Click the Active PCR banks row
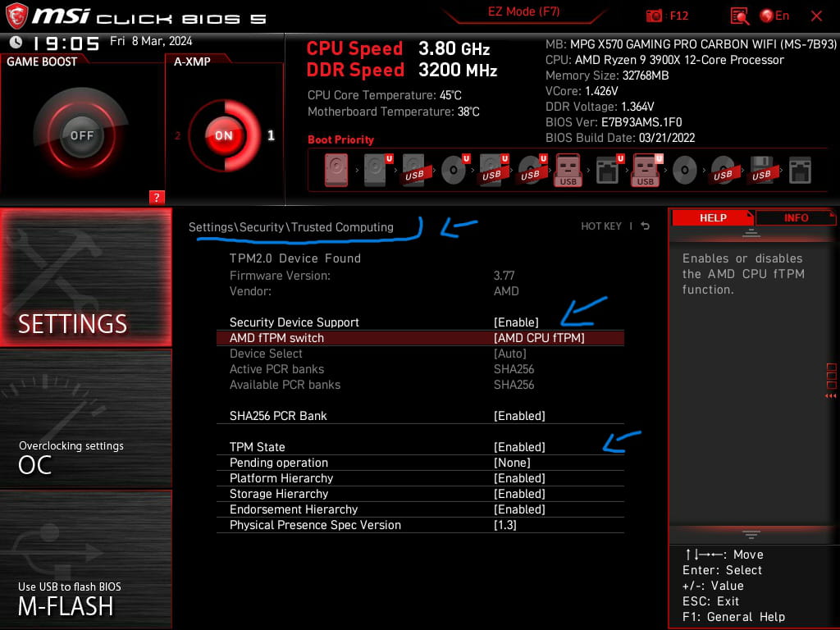 (420, 369)
